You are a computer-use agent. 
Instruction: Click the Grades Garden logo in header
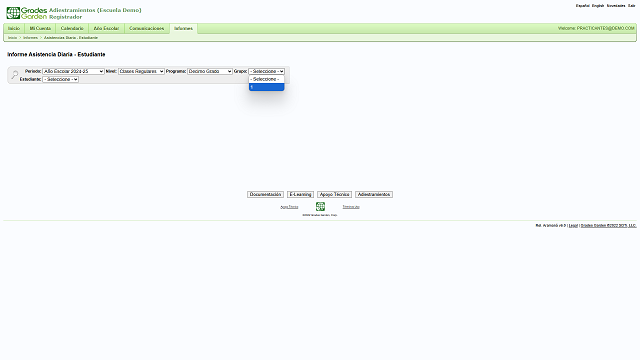(x=27, y=13)
